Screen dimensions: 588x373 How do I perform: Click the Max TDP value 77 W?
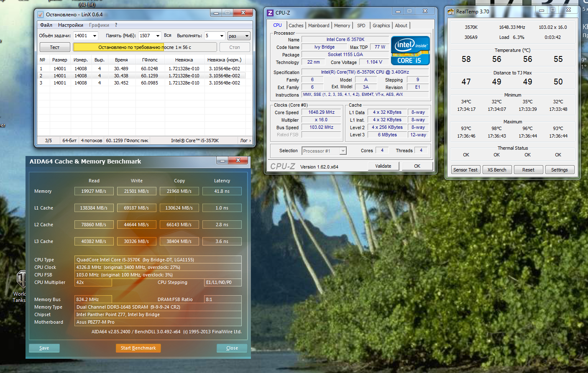(x=380, y=47)
